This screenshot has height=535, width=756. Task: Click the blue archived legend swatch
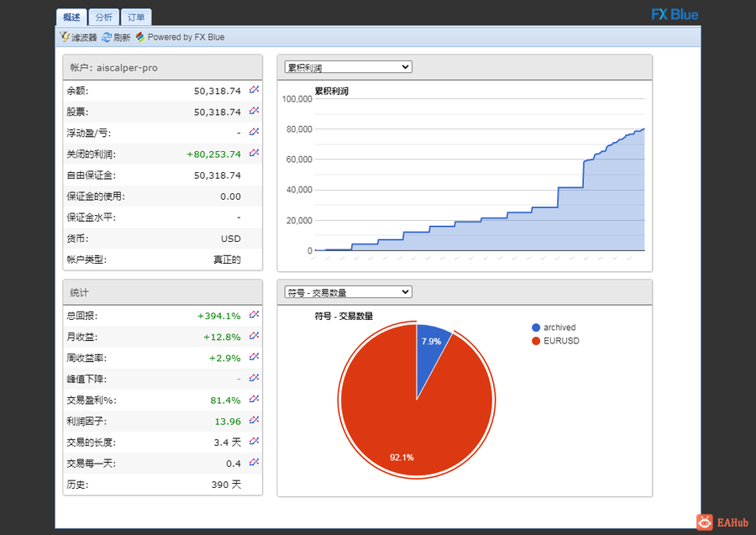(x=536, y=328)
